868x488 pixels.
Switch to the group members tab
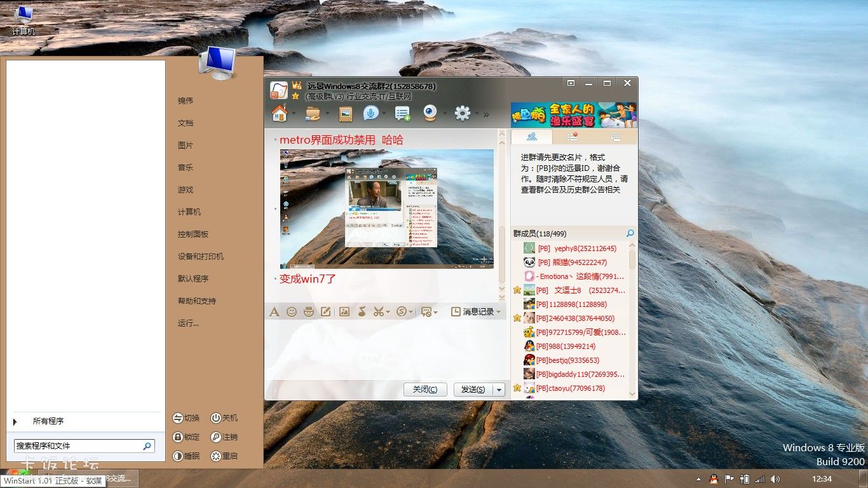tap(532, 137)
